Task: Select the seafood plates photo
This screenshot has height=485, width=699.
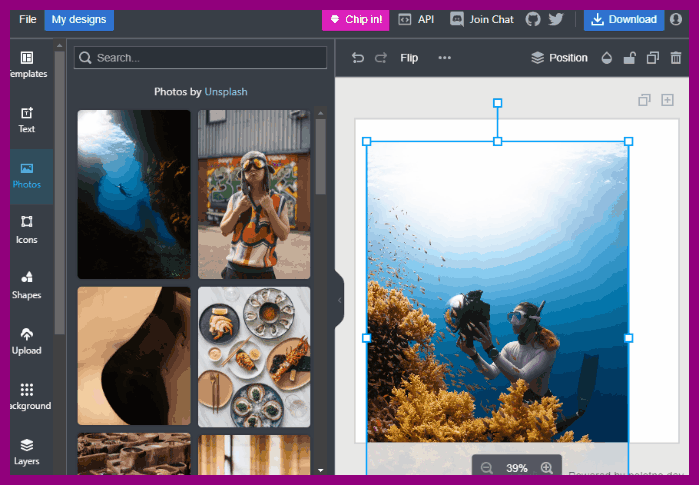Action: point(254,357)
